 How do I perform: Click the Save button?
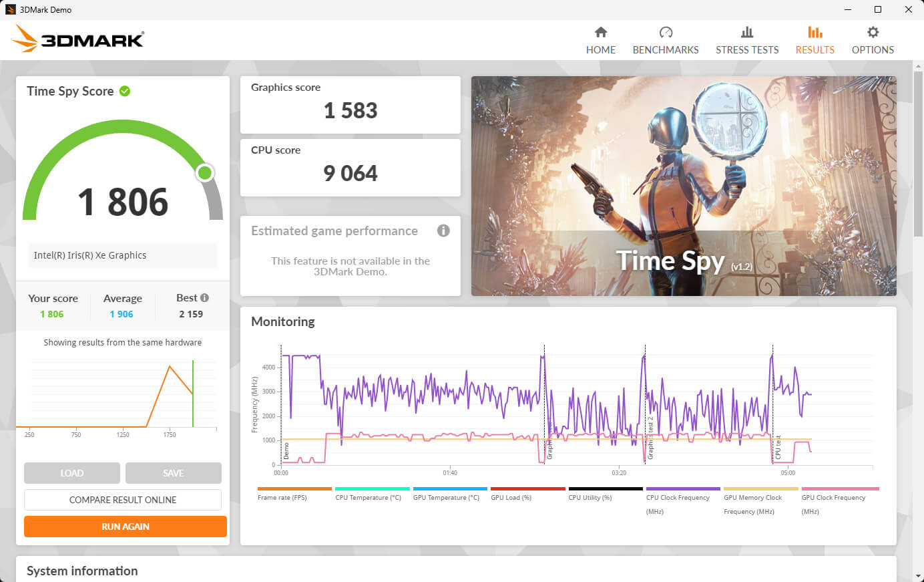[x=173, y=473]
